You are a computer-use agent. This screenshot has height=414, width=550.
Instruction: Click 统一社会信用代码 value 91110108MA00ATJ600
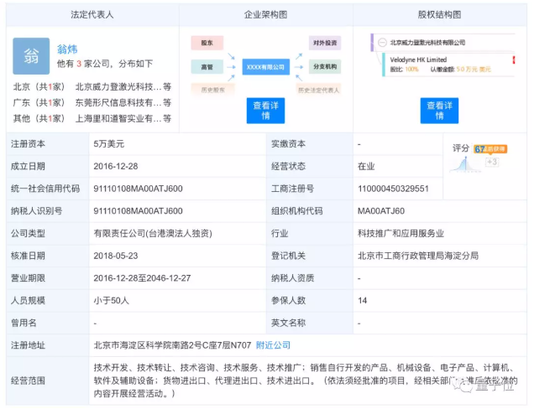(138, 189)
